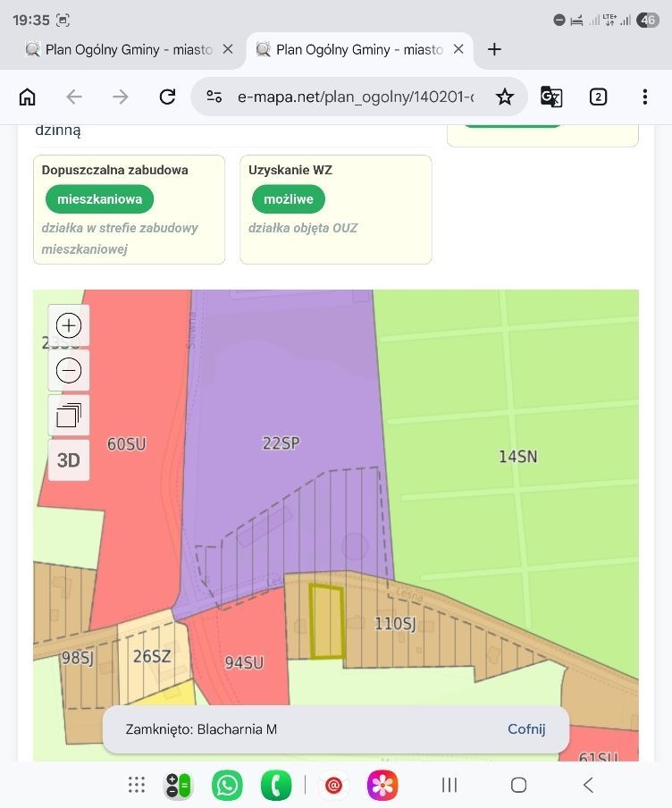Close the first Plan Ogólny Gminy tab
The width and height of the screenshot is (672, 808).
click(228, 49)
